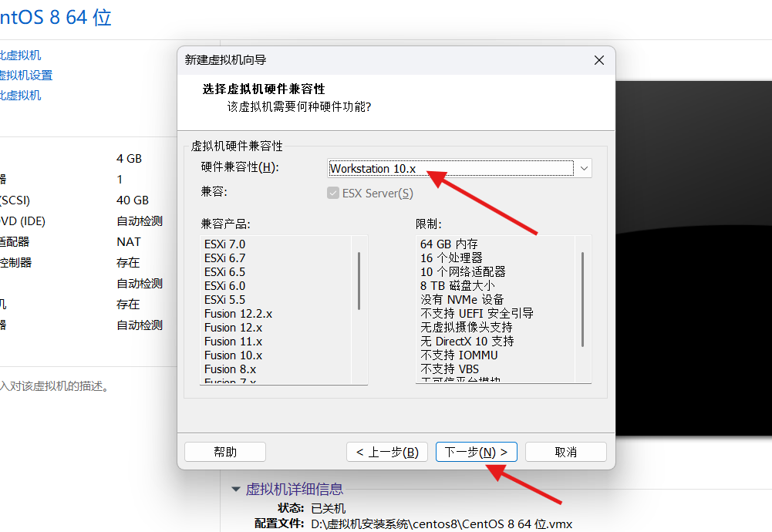Click the 上一步(B) button
772x532 pixels.
(386, 452)
